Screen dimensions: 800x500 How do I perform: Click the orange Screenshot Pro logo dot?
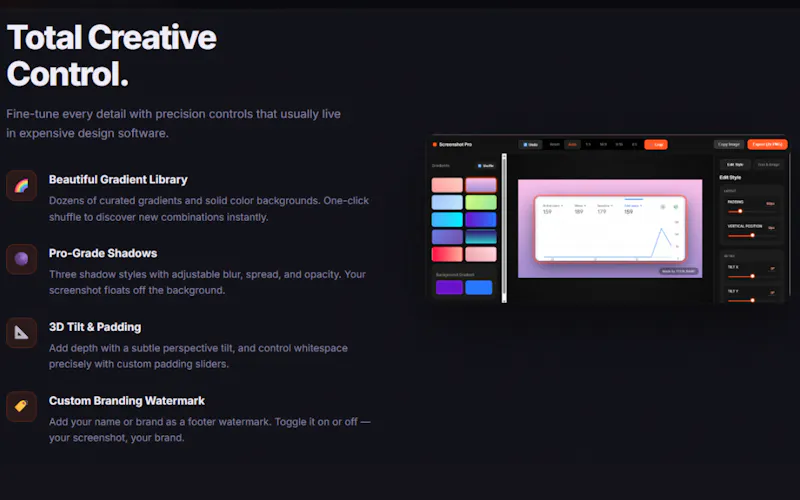[435, 144]
